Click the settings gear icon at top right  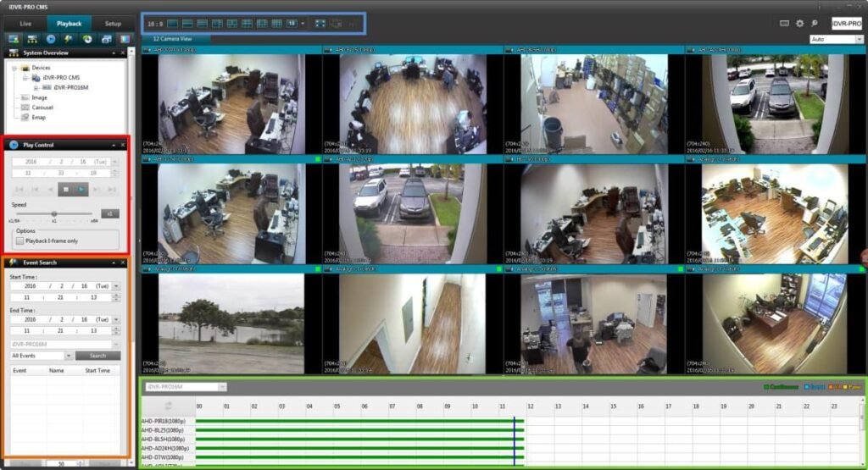click(x=799, y=24)
